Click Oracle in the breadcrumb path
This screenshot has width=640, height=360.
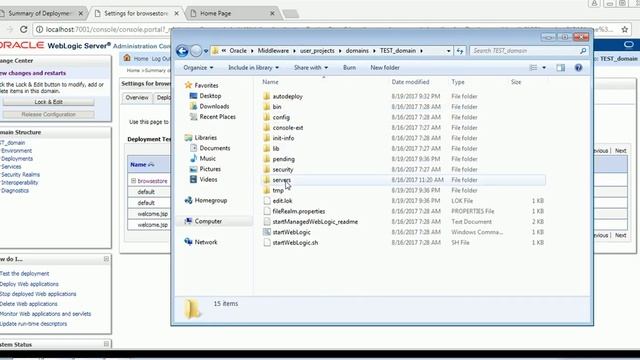click(x=238, y=51)
